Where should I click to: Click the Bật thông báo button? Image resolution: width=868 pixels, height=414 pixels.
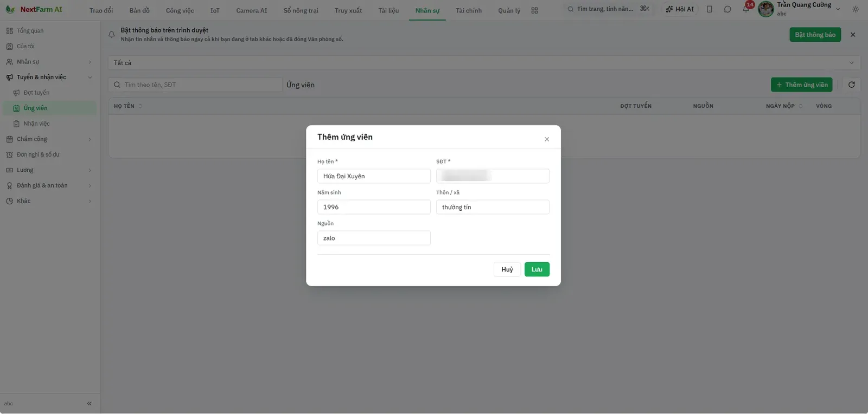tap(815, 35)
